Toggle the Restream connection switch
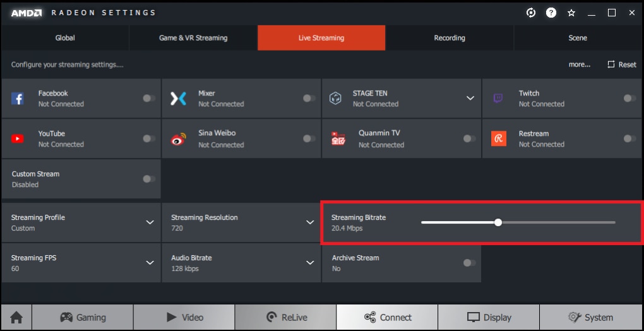The image size is (644, 331). point(629,138)
